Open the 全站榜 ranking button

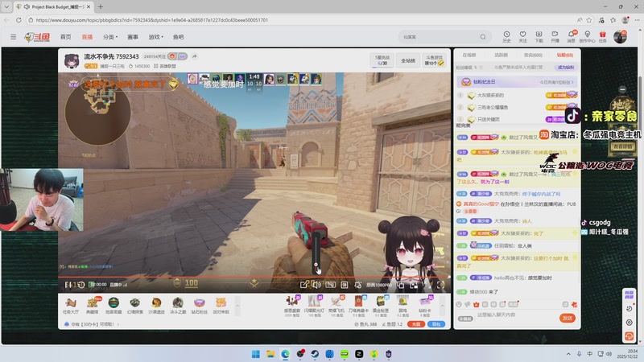click(x=408, y=60)
